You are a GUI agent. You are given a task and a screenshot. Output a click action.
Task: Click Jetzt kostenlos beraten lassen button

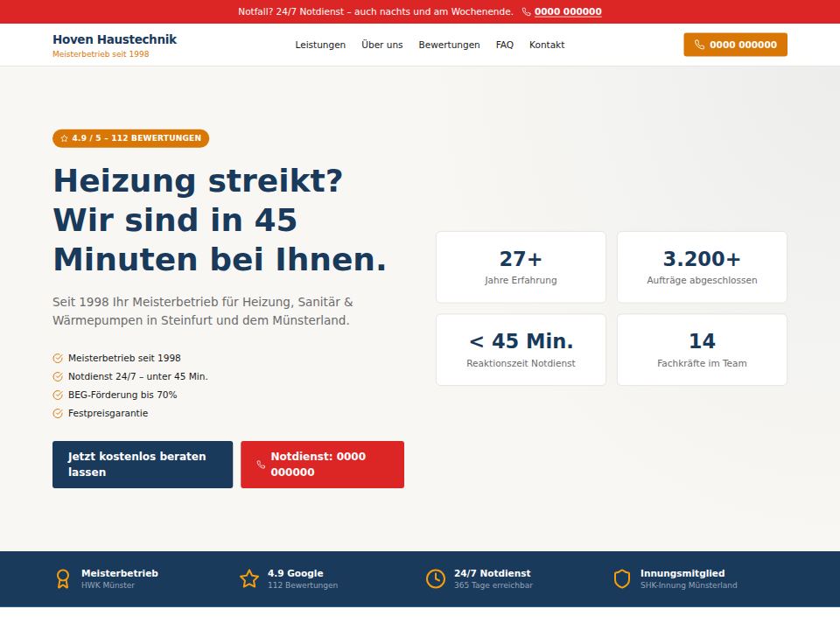(x=143, y=465)
